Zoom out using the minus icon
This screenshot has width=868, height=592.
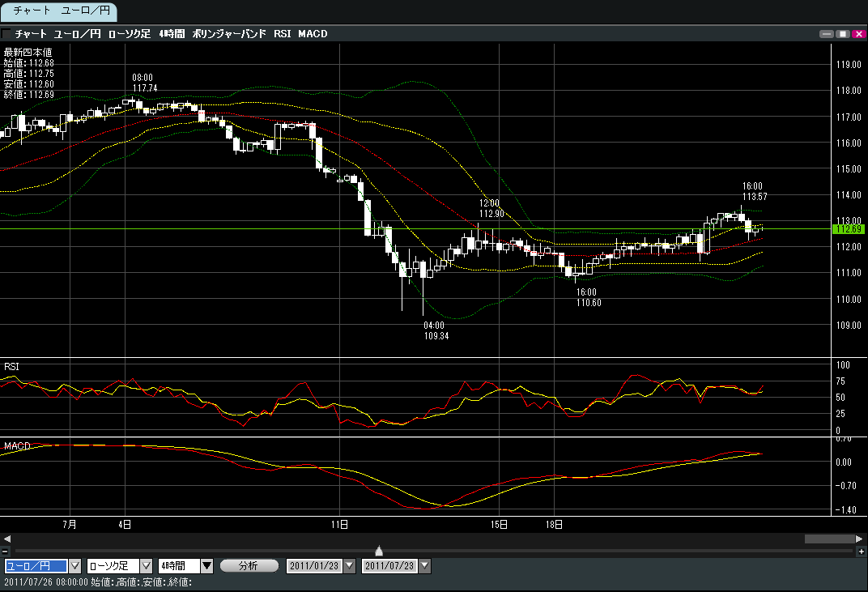5,552
